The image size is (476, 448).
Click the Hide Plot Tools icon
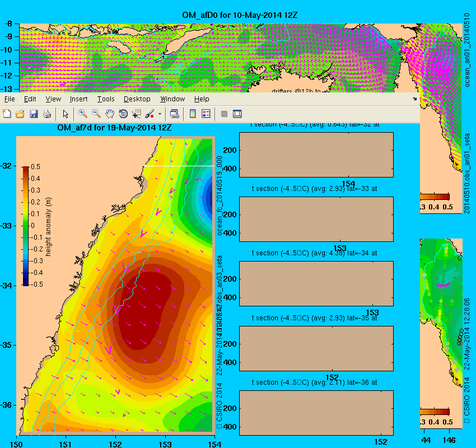point(224,114)
